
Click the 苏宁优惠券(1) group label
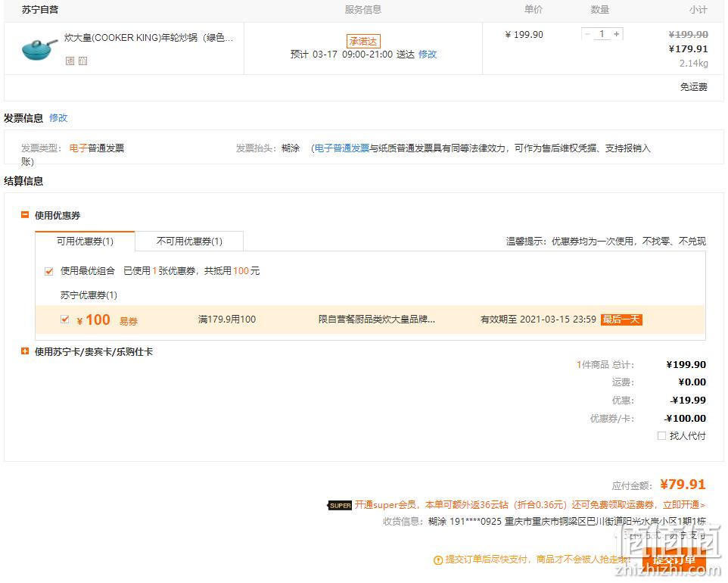coord(89,295)
